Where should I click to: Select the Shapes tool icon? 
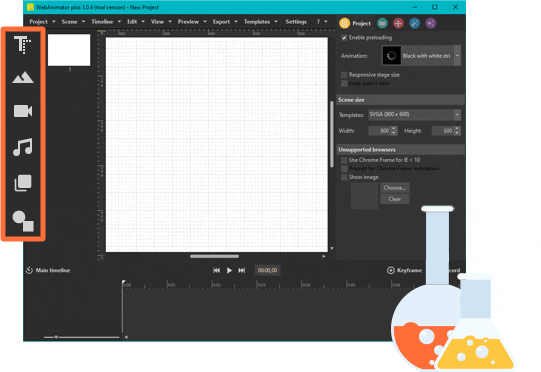pos(23,221)
